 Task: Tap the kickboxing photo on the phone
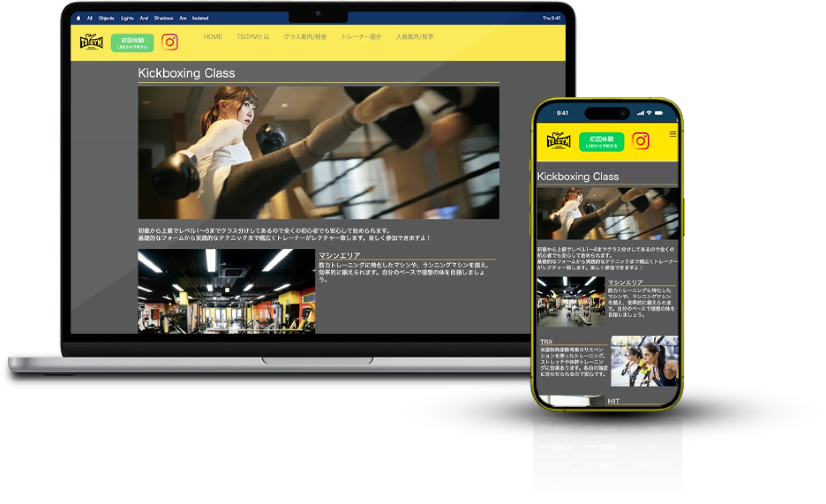tap(607, 214)
